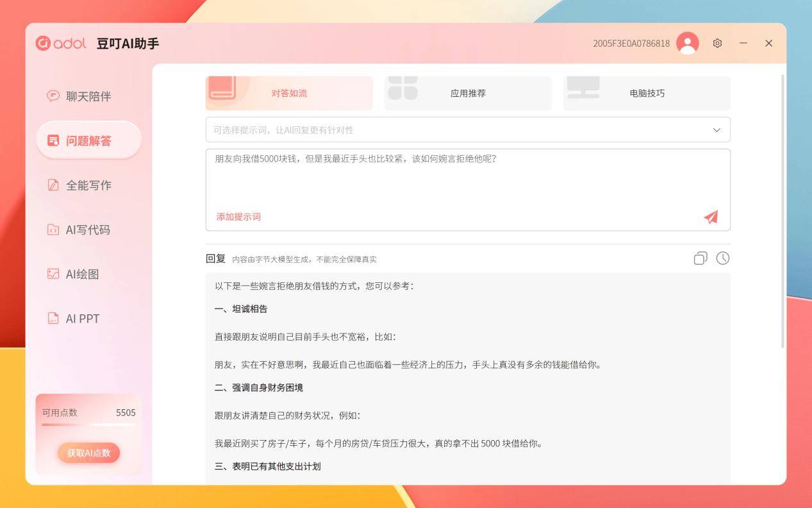This screenshot has height=508, width=812.
Task: Click the user avatar icon
Action: pos(687,43)
